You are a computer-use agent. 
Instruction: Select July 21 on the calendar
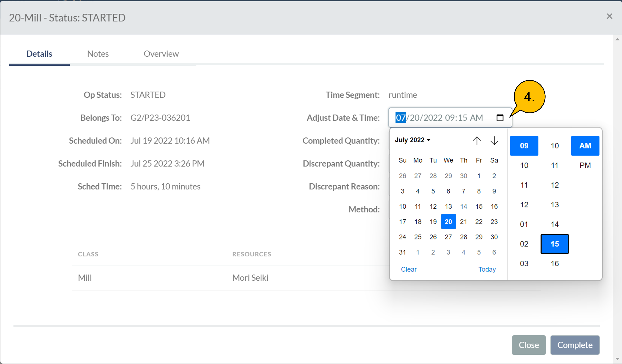464,222
